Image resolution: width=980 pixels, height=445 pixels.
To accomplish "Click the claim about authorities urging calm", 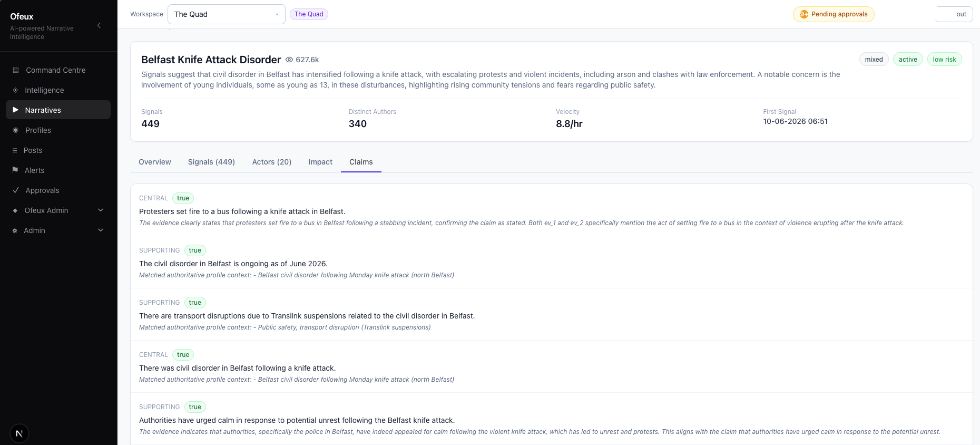I will [x=297, y=420].
